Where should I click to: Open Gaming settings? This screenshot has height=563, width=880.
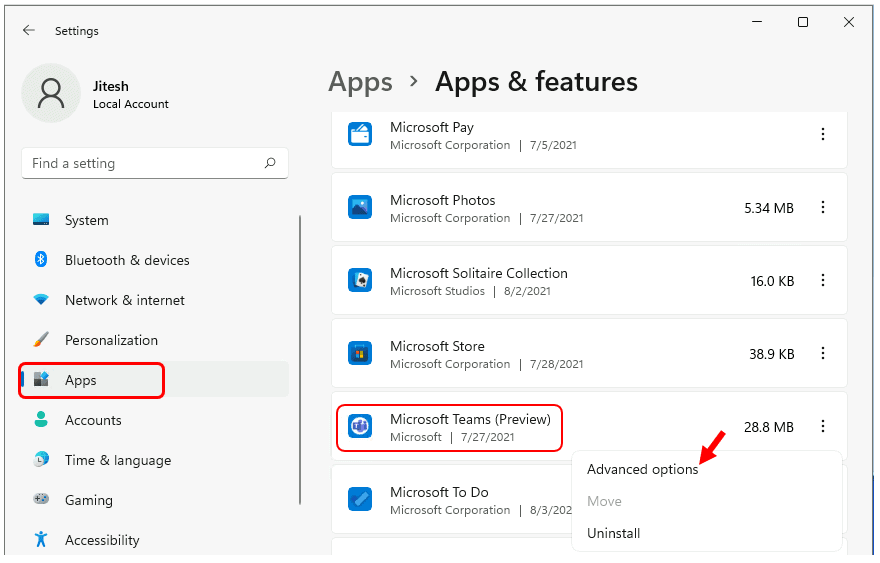coord(89,500)
